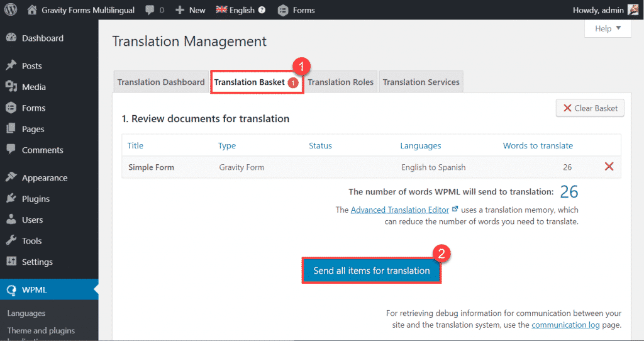Open the Advanced Translation Editor link
Viewport: 644px width, 341px height.
399,210
